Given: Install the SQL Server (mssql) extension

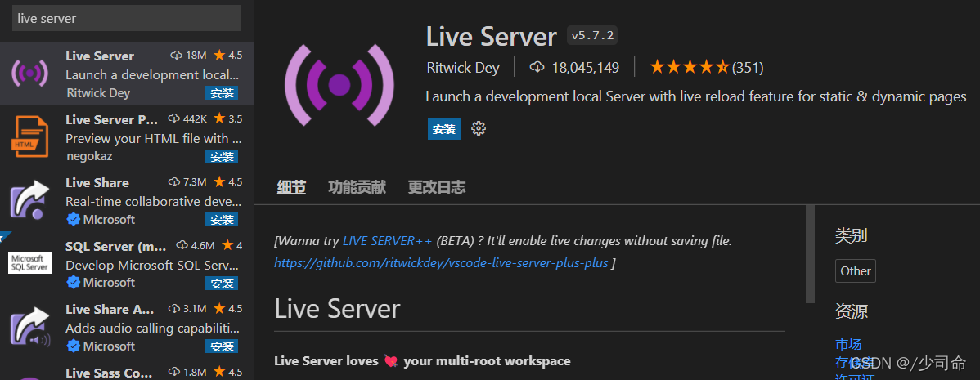Looking at the screenshot, I should click(x=221, y=284).
